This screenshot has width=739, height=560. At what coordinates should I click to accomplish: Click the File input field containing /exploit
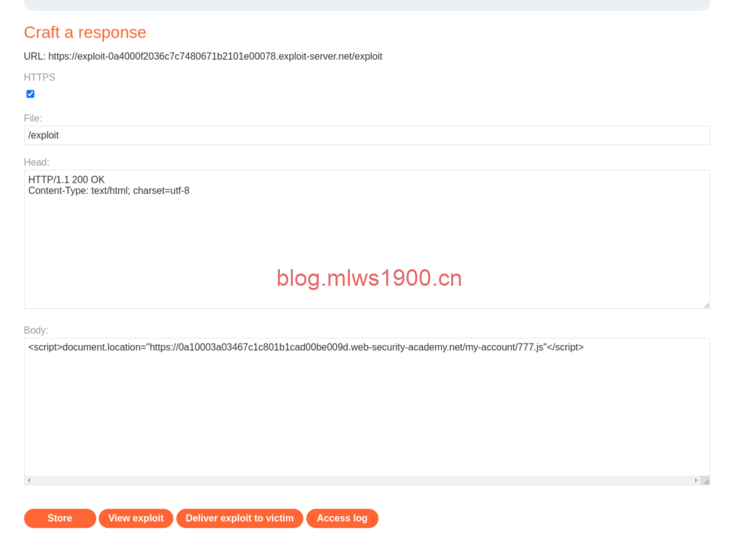click(367, 135)
